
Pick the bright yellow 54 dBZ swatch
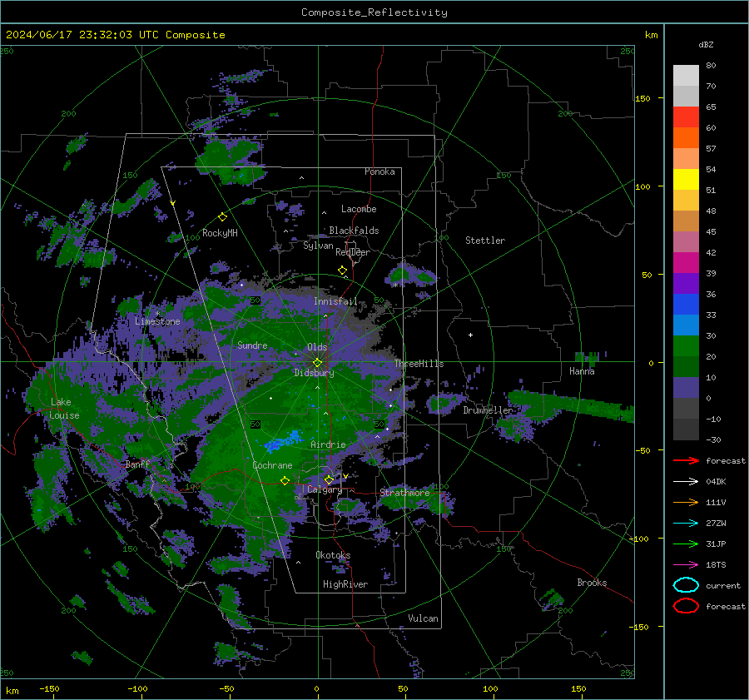(x=686, y=179)
